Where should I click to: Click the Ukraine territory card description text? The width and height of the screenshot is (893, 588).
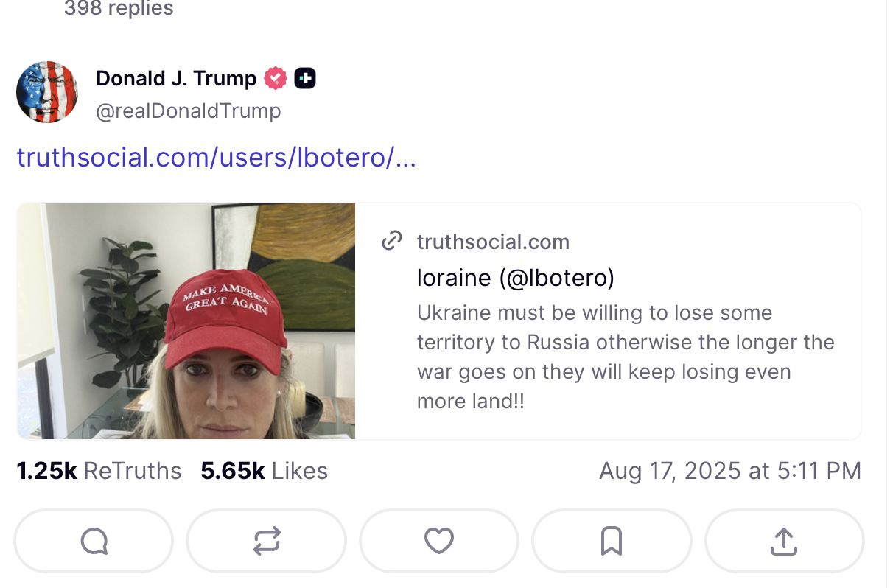pos(625,357)
